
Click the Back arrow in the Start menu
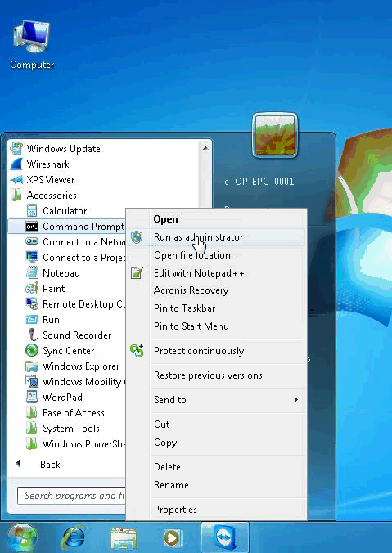click(x=19, y=464)
